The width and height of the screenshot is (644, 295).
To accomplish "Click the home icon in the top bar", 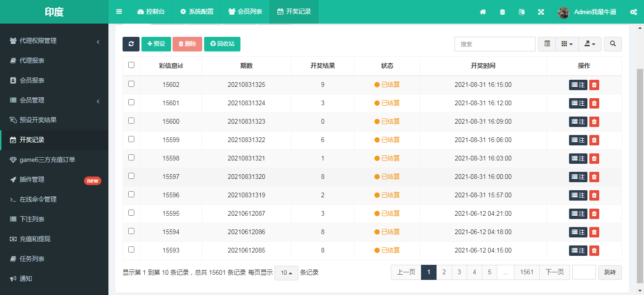I will point(483,12).
